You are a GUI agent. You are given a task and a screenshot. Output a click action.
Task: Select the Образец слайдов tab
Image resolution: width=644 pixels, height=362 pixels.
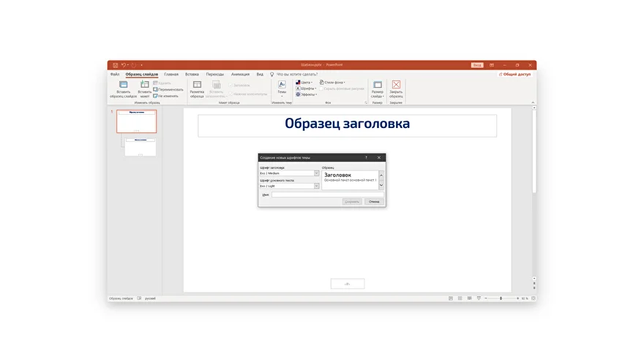click(x=142, y=75)
